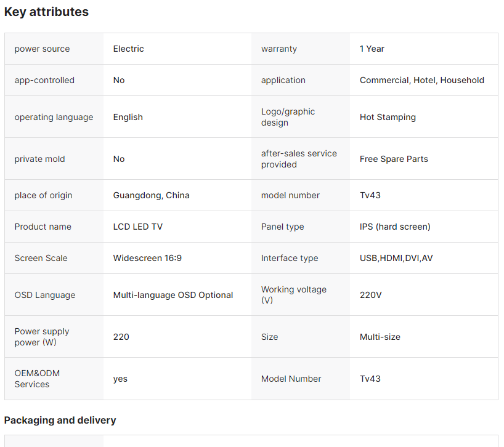This screenshot has height=447, width=504.
Task: Click the Packaging and delivery heading
Action: (60, 420)
